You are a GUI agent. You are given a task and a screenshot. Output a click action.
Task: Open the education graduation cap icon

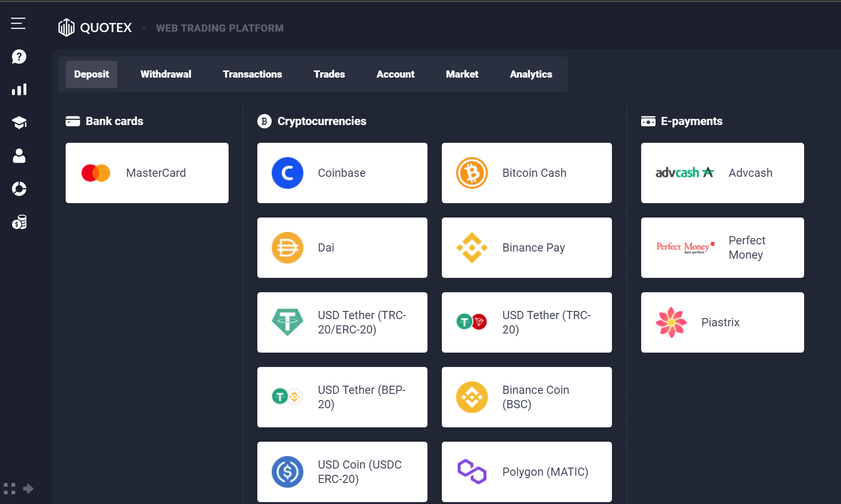(x=19, y=123)
